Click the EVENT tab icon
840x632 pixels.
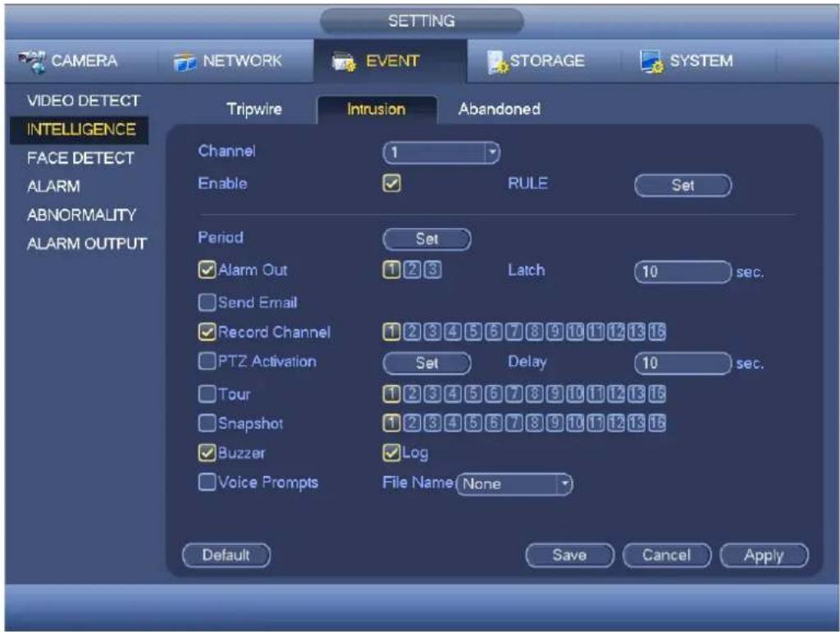344,62
